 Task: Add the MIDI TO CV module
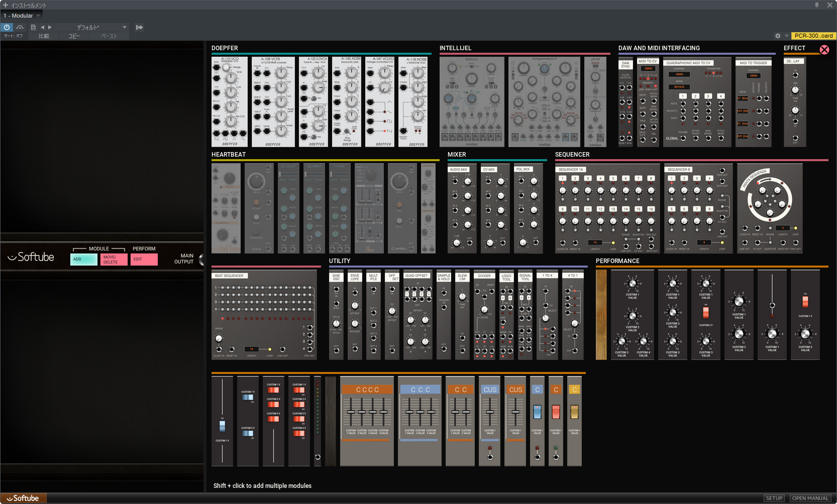648,102
